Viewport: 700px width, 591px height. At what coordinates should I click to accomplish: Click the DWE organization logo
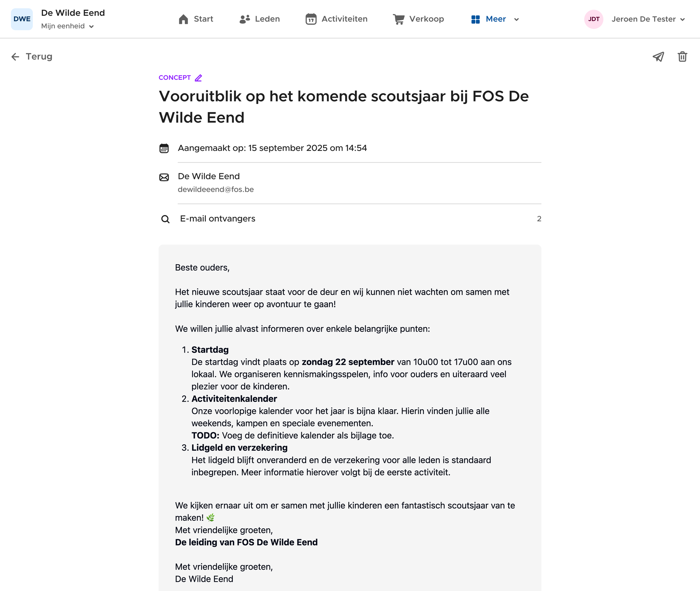[x=22, y=19]
